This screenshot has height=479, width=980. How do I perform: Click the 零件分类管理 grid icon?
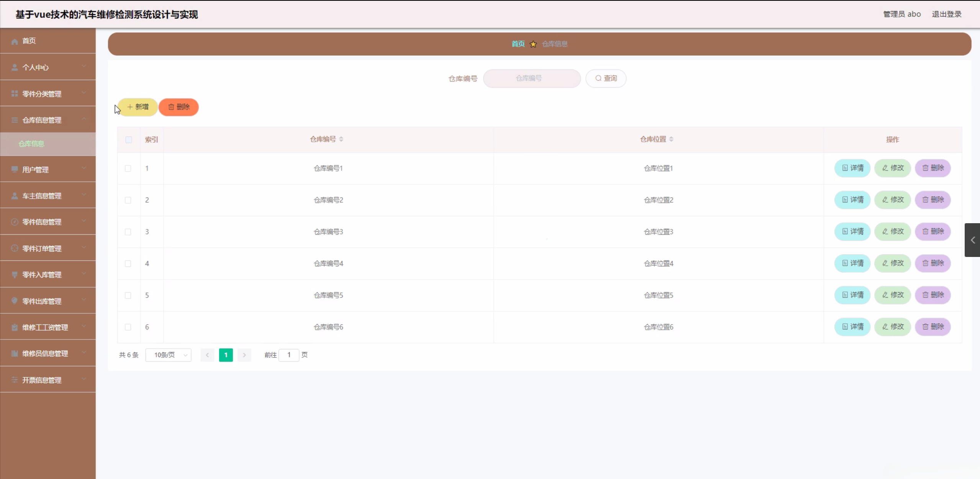pyautogui.click(x=15, y=93)
